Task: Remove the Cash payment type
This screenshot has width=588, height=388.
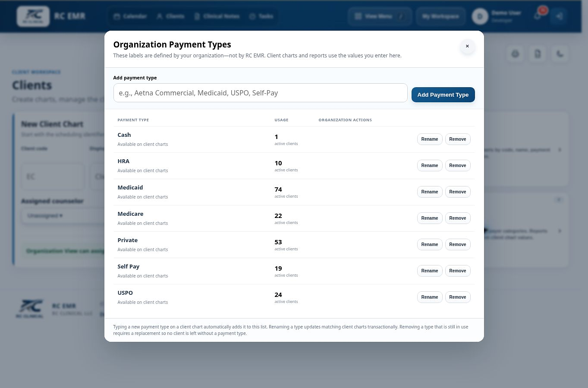Action: pyautogui.click(x=458, y=139)
